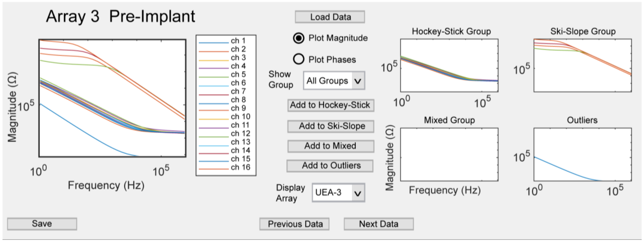The height and width of the screenshot is (242, 644).
Task: Click the Outliers plot
Action: pyautogui.click(x=582, y=154)
